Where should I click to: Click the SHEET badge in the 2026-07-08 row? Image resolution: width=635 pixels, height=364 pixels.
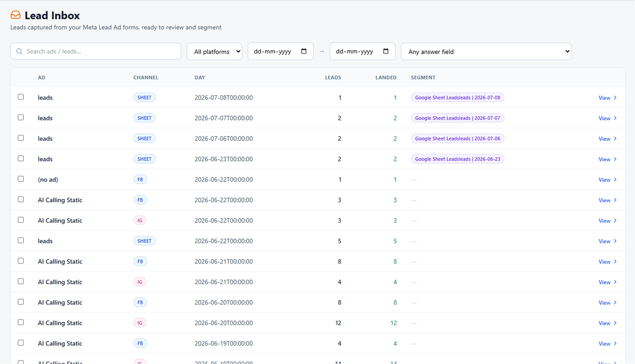(x=145, y=98)
